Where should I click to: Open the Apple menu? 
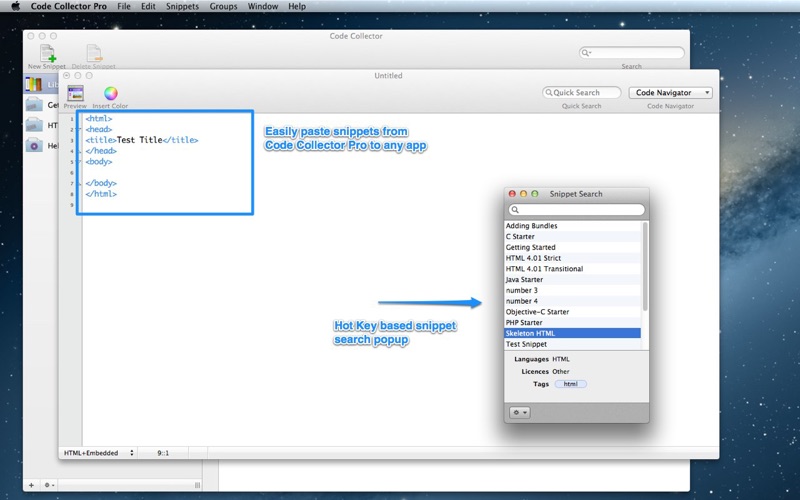pos(13,6)
